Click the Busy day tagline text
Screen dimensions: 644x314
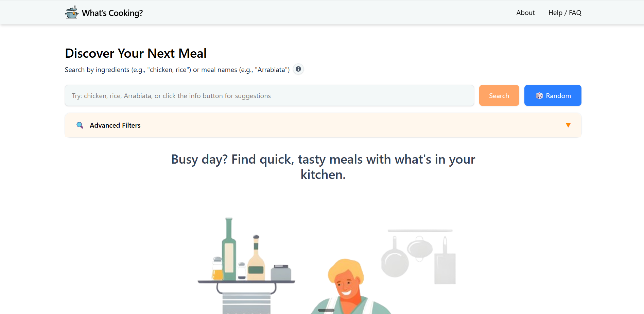tap(323, 167)
